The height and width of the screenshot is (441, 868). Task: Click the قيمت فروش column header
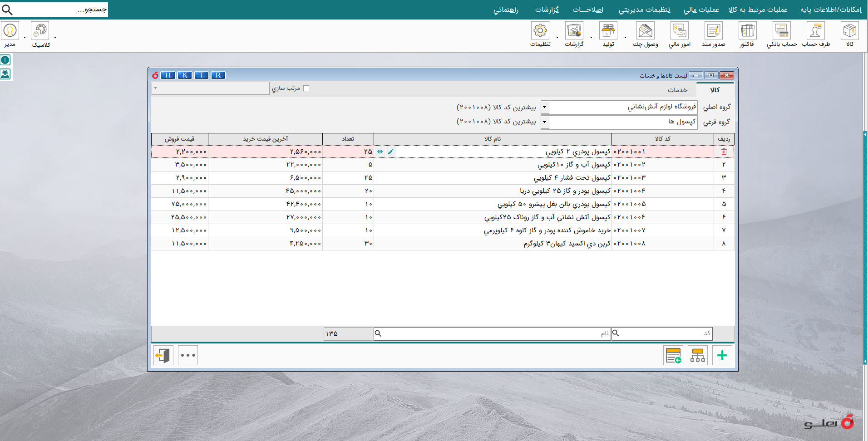click(179, 139)
